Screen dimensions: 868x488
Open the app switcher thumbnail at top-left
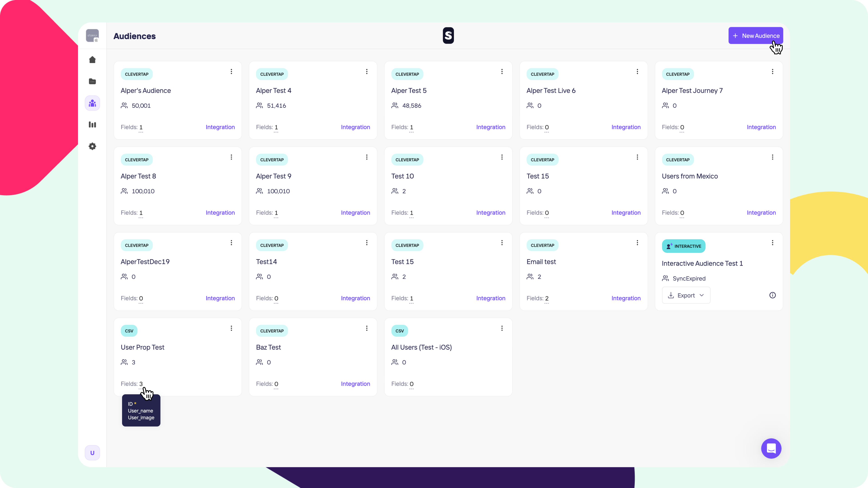click(x=92, y=35)
